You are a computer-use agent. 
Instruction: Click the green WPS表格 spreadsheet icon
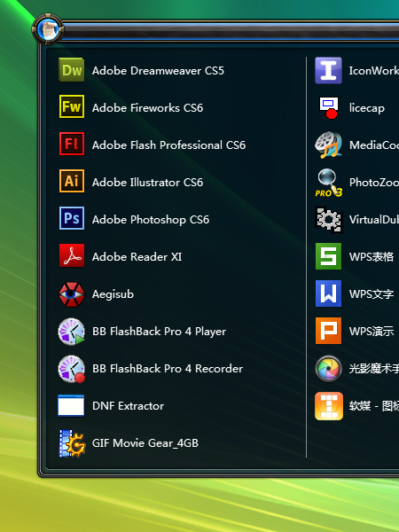328,256
